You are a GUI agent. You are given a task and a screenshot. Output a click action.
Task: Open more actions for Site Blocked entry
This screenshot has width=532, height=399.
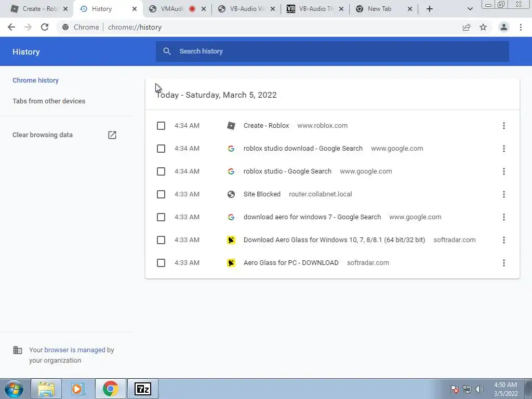click(x=504, y=194)
